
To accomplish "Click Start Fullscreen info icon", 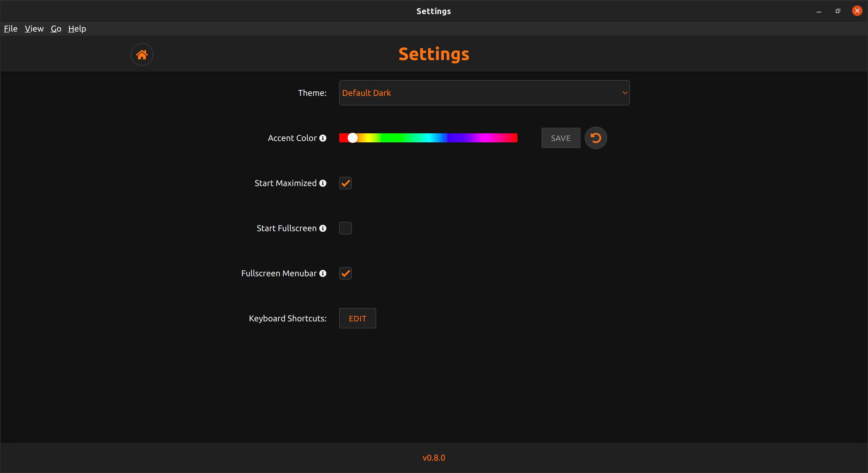I will (323, 228).
